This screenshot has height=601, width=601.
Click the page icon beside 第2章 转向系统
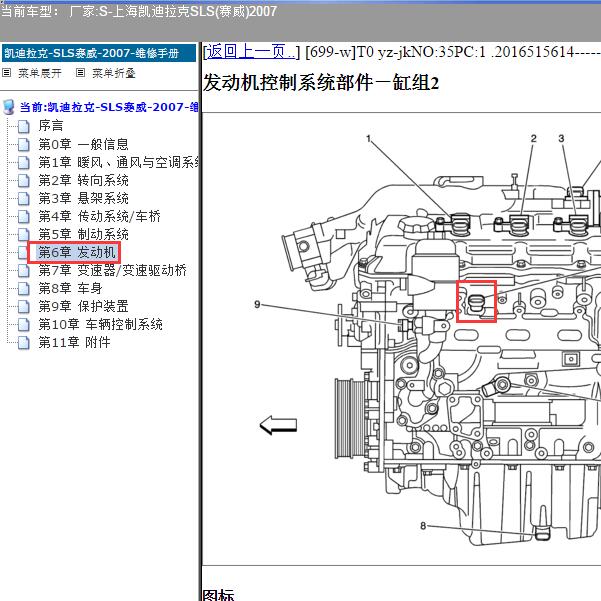coord(24,181)
